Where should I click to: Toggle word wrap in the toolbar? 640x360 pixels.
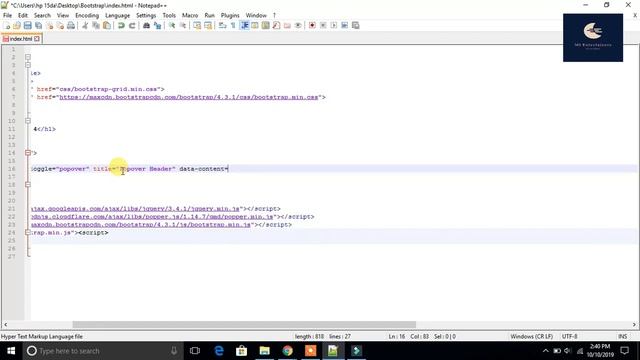[222, 25]
